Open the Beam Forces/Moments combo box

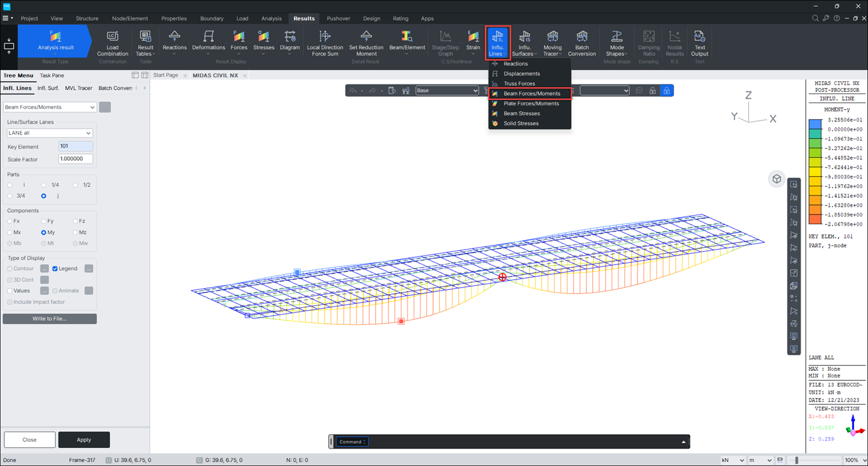[x=50, y=107]
